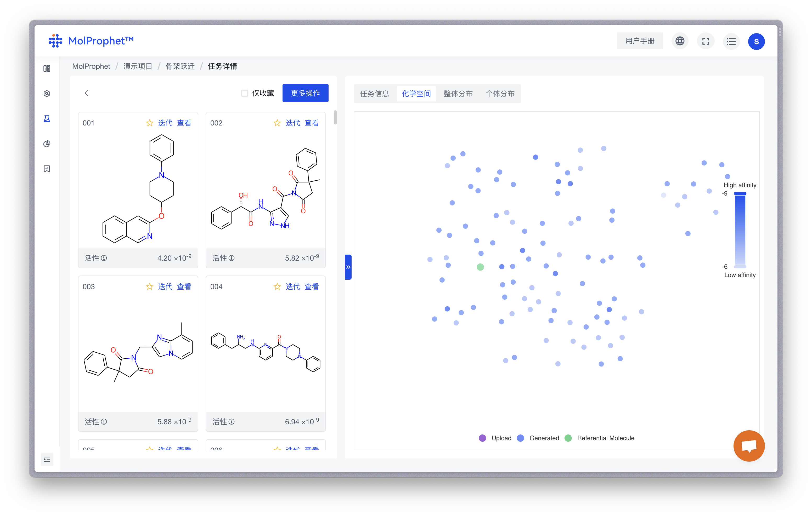Click activity value 5.88 ×10⁻⁹
Image resolution: width=812 pixels, height=516 pixels.
click(174, 421)
